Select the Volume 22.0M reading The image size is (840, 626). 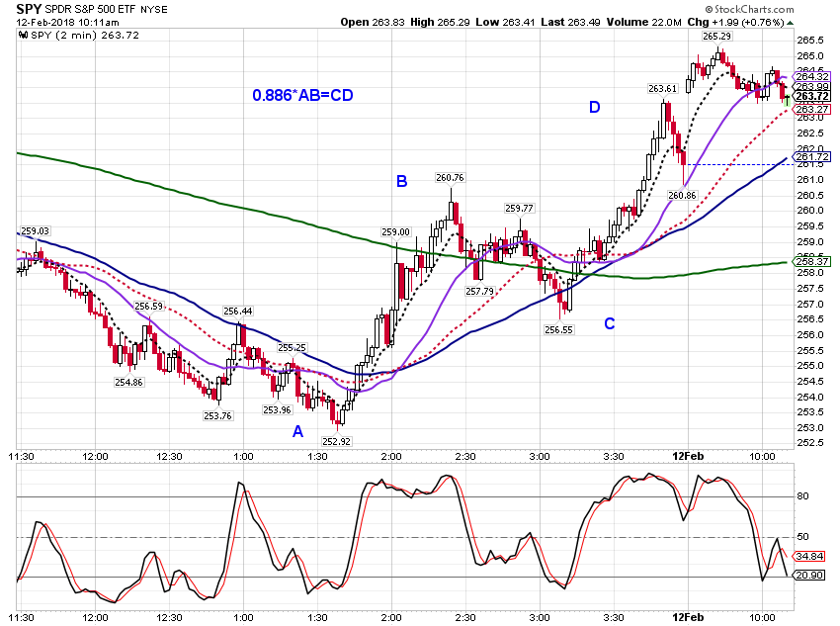pyautogui.click(x=644, y=22)
